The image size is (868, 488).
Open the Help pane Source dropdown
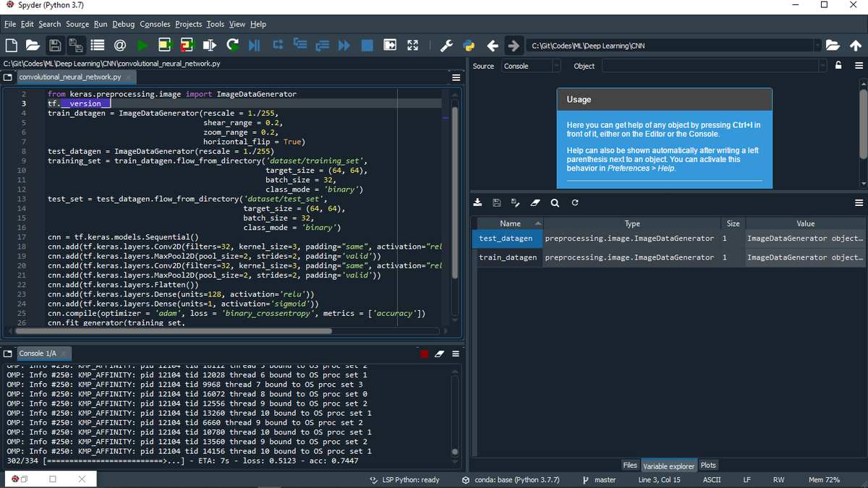[x=531, y=66]
